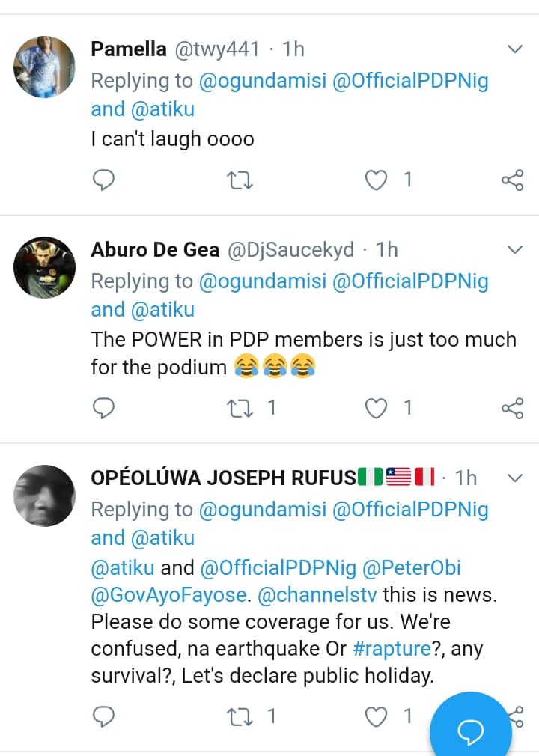Like Pamella's tweet with heart
This screenshot has height=756, width=539.
point(376,180)
